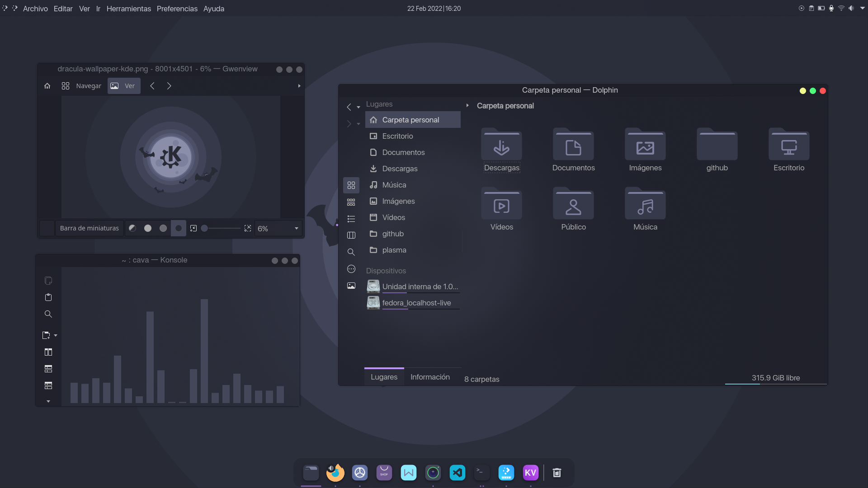Open the Preferencias menu

(177, 9)
